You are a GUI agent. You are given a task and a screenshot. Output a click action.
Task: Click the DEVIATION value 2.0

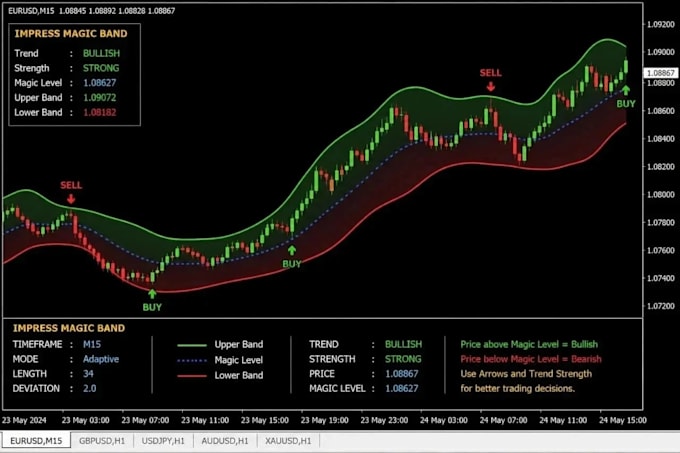point(90,388)
